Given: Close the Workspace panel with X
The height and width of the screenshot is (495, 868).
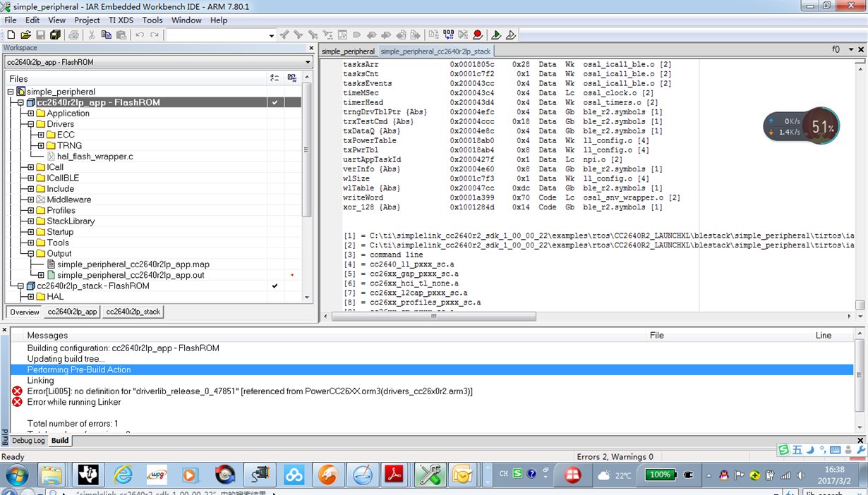Looking at the screenshot, I should pos(311,48).
